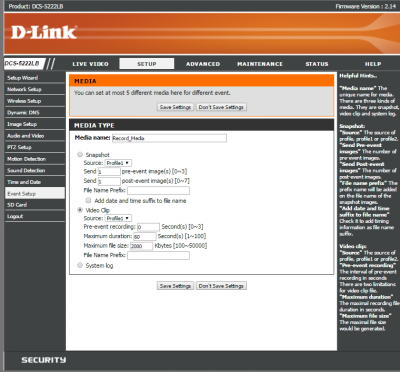400x372 pixels.
Task: Select the Snapshot radio button
Action: point(80,154)
